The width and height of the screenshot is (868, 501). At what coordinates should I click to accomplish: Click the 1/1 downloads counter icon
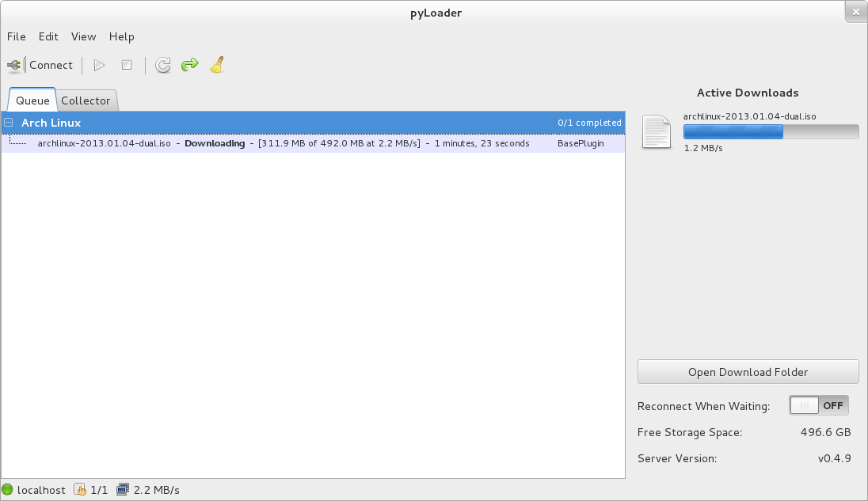click(x=79, y=489)
